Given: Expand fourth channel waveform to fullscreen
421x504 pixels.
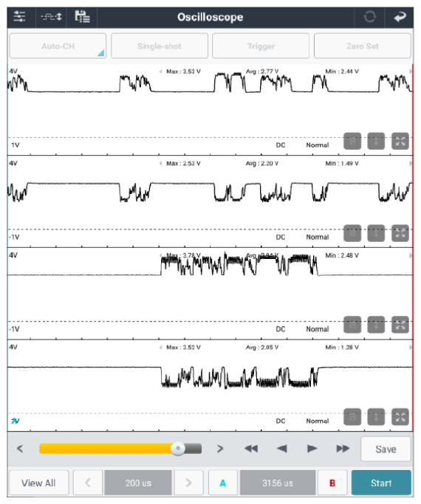Looking at the screenshot, I should click(x=400, y=417).
